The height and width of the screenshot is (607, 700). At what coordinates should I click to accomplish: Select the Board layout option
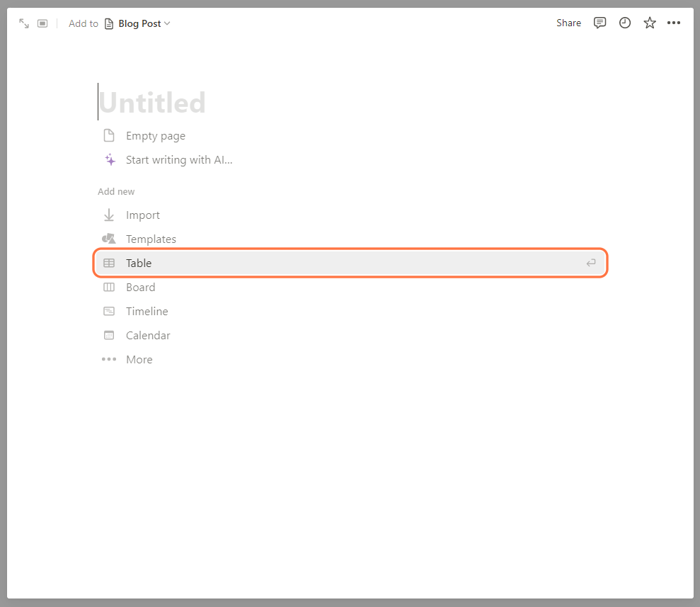(140, 287)
